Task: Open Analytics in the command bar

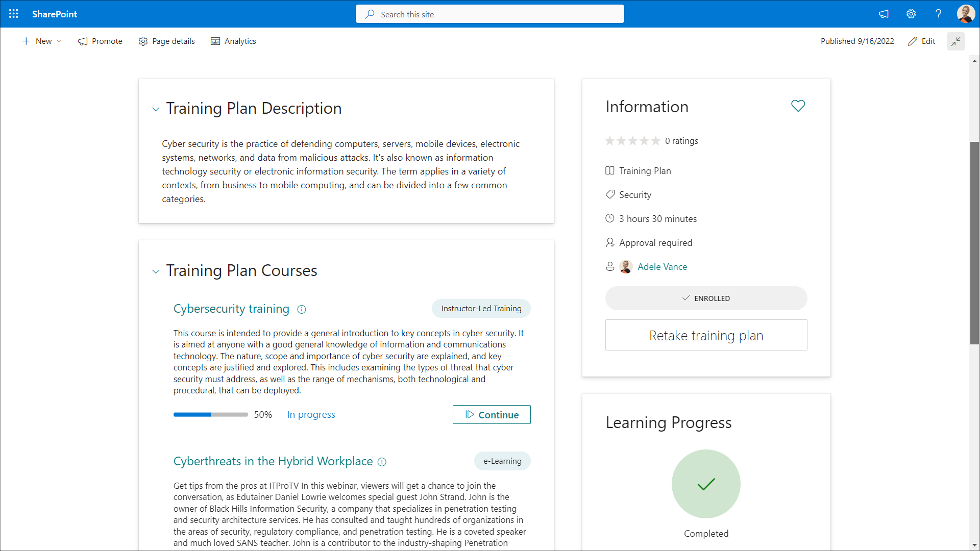Action: (233, 41)
